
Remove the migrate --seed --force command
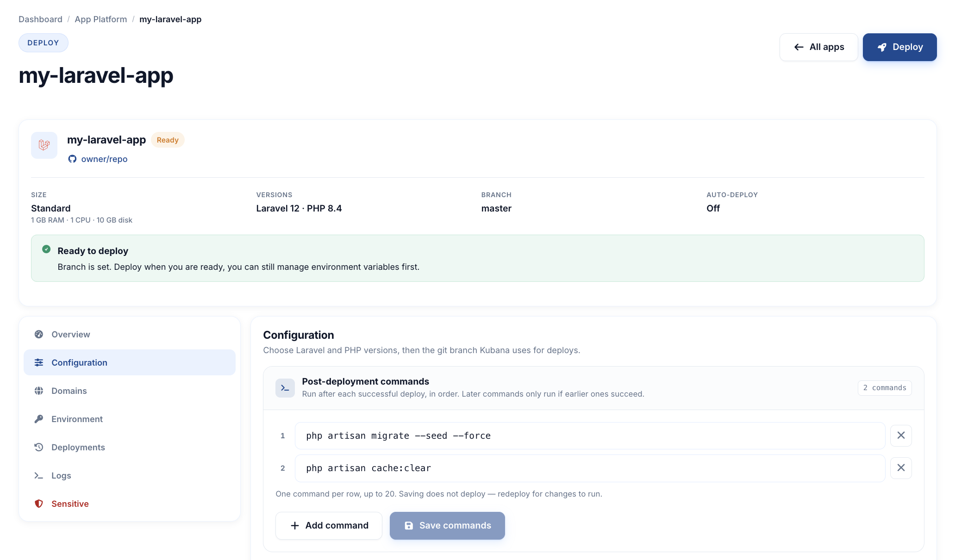pyautogui.click(x=901, y=436)
